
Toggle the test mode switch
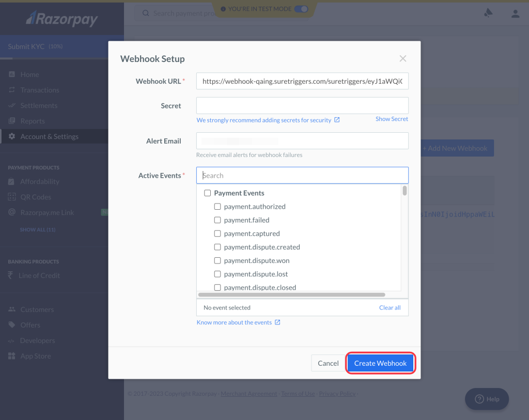301,9
